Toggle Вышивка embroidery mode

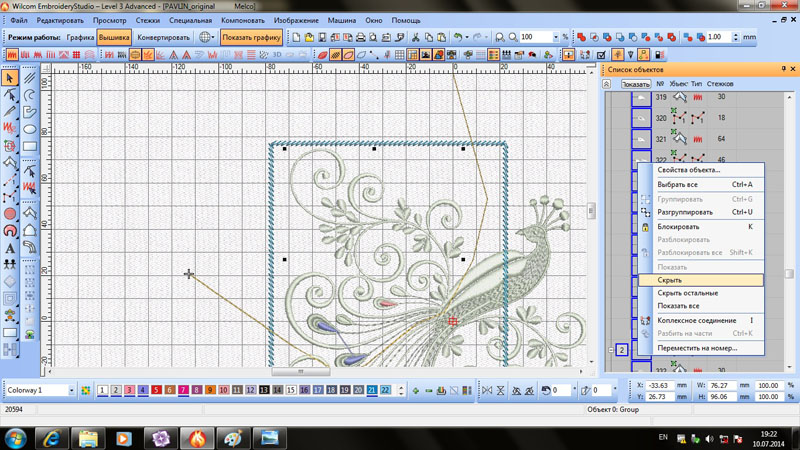114,37
